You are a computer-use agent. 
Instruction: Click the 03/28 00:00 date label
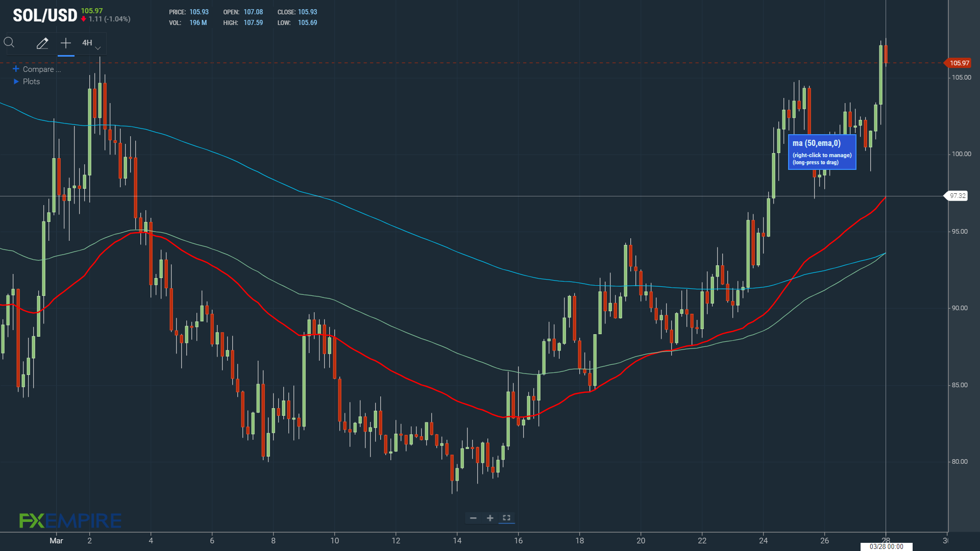[887, 546]
